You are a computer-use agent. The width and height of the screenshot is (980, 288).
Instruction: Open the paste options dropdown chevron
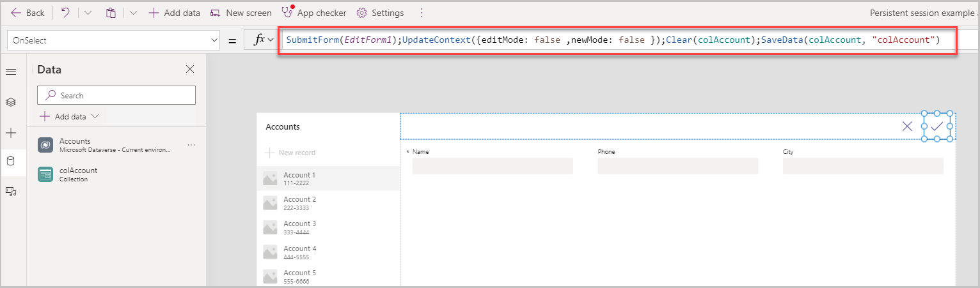pos(133,13)
